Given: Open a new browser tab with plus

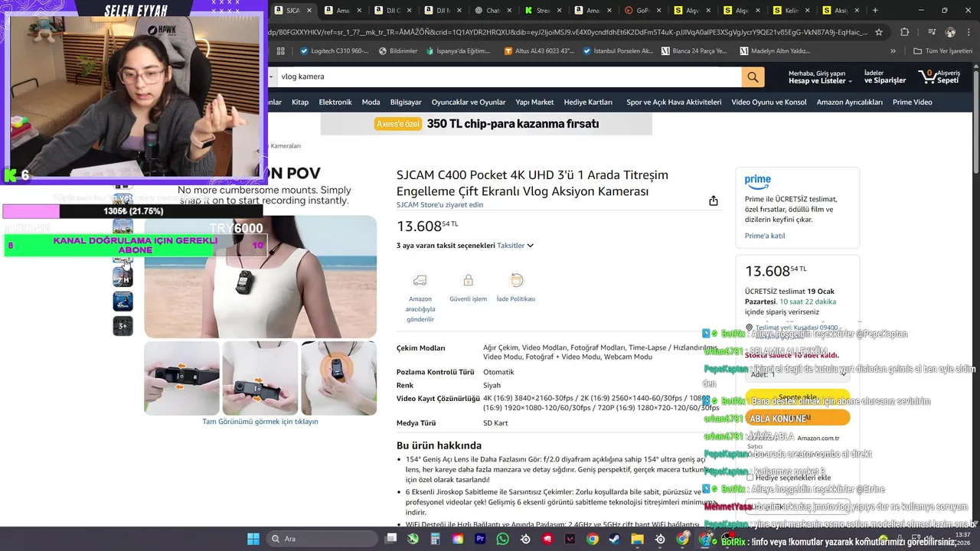Looking at the screenshot, I should point(875,11).
